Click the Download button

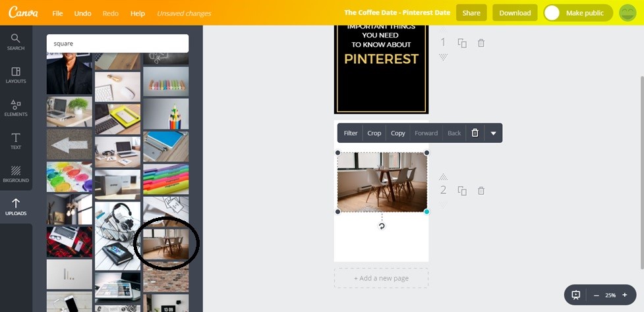(515, 13)
